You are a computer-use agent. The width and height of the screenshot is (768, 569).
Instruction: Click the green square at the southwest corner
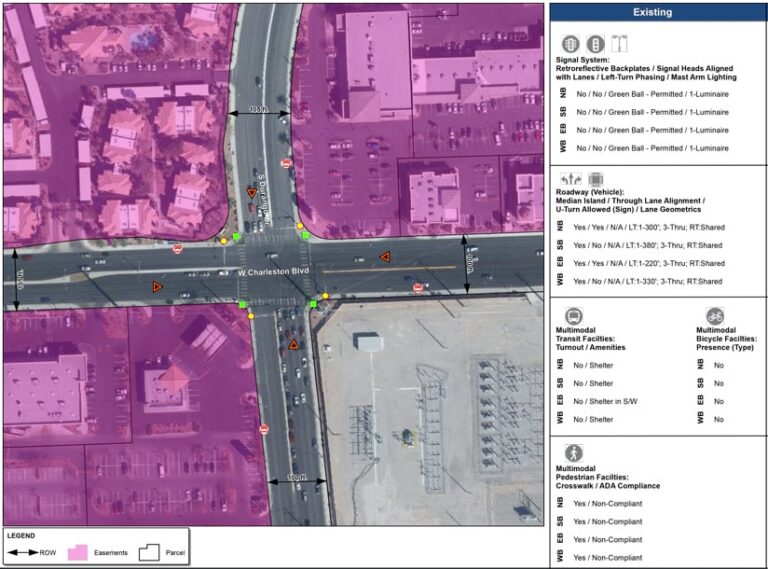(x=242, y=305)
